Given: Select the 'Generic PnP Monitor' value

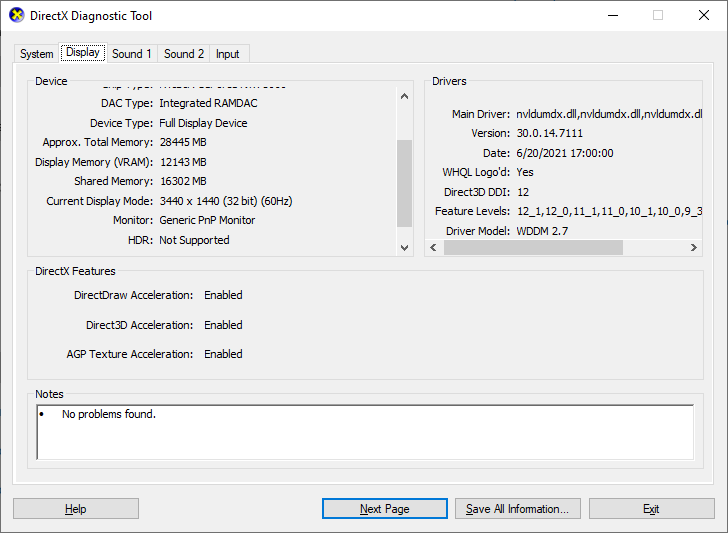Looking at the screenshot, I should click(207, 220).
